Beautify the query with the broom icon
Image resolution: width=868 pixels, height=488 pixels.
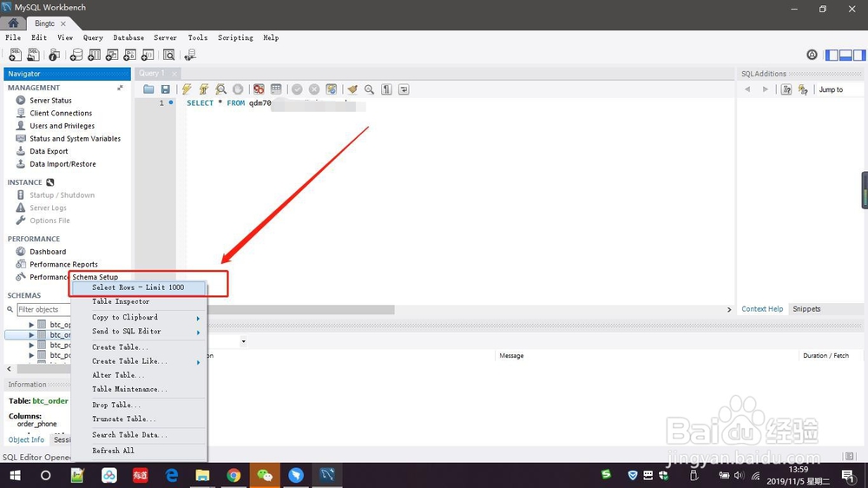[x=352, y=89]
